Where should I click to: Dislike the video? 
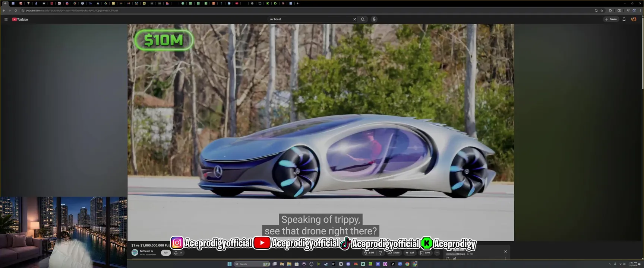(x=380, y=253)
